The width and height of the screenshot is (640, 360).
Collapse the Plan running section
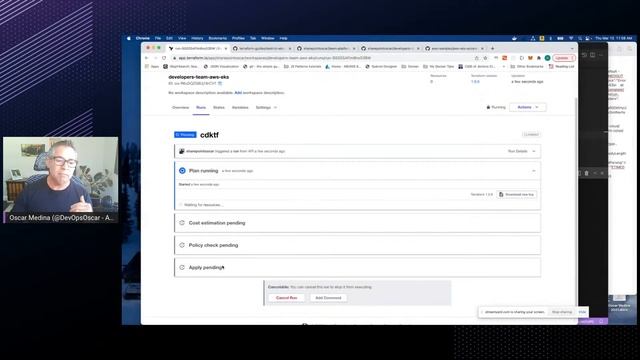[533, 171]
